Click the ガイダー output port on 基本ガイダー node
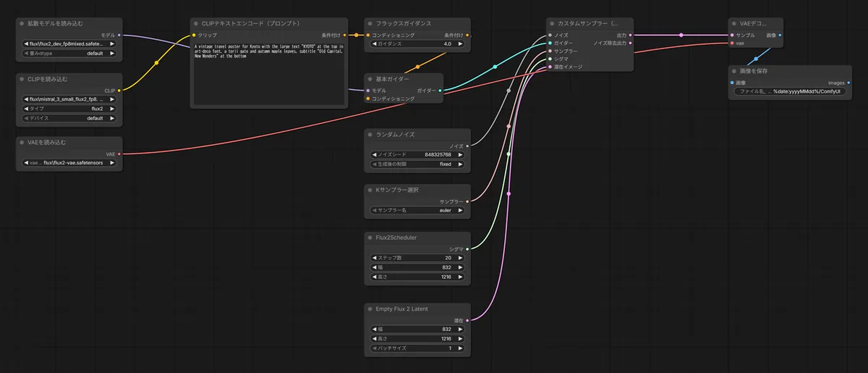Screen dimensions: 868x373 [440, 91]
